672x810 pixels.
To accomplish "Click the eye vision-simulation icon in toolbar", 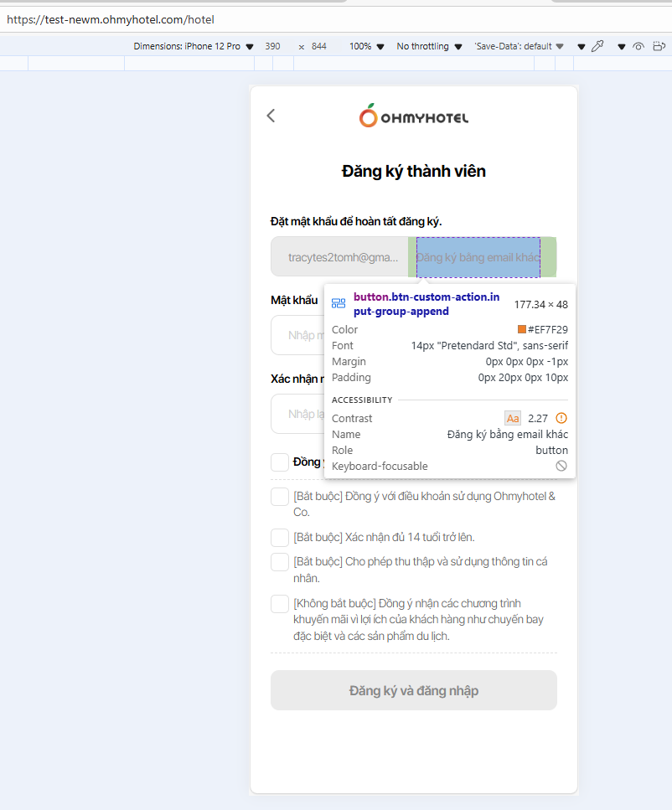I will pyautogui.click(x=638, y=47).
